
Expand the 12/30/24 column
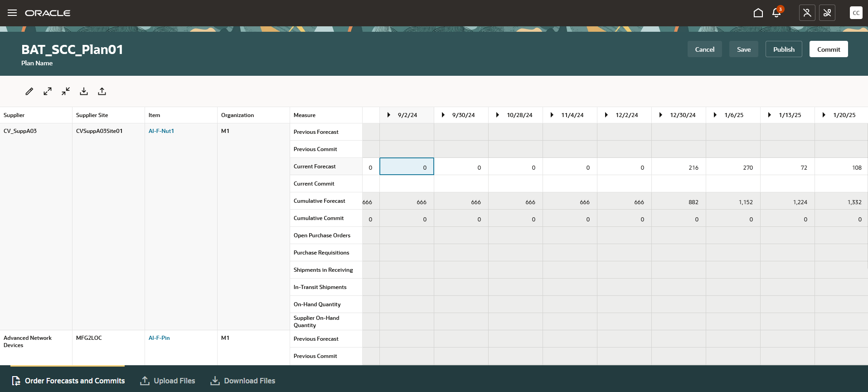[x=661, y=115]
